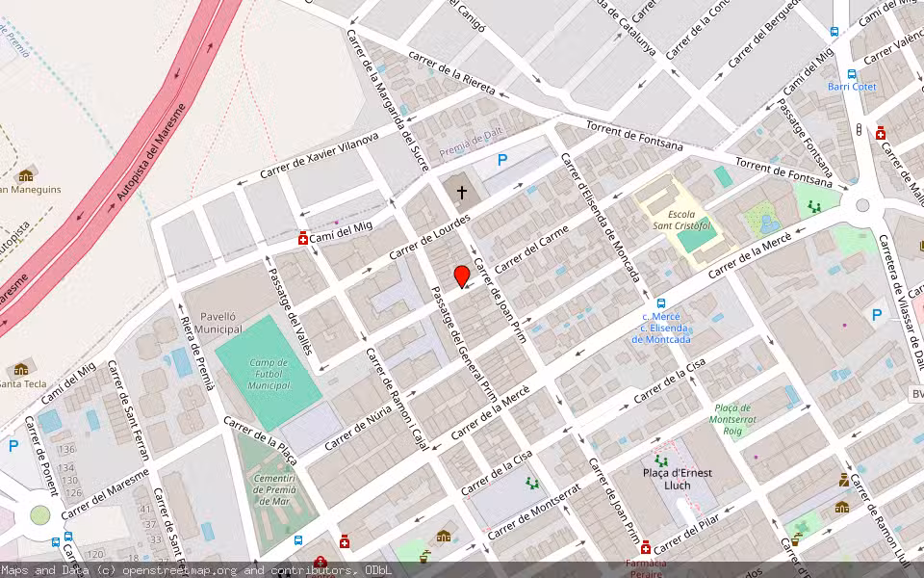The image size is (924, 578).
Task: Select the landmark icon next to Santa Tecla
Action: [x=20, y=369]
